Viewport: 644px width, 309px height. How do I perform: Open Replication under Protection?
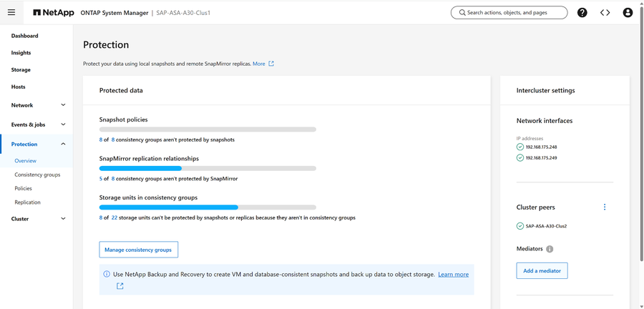[27, 202]
